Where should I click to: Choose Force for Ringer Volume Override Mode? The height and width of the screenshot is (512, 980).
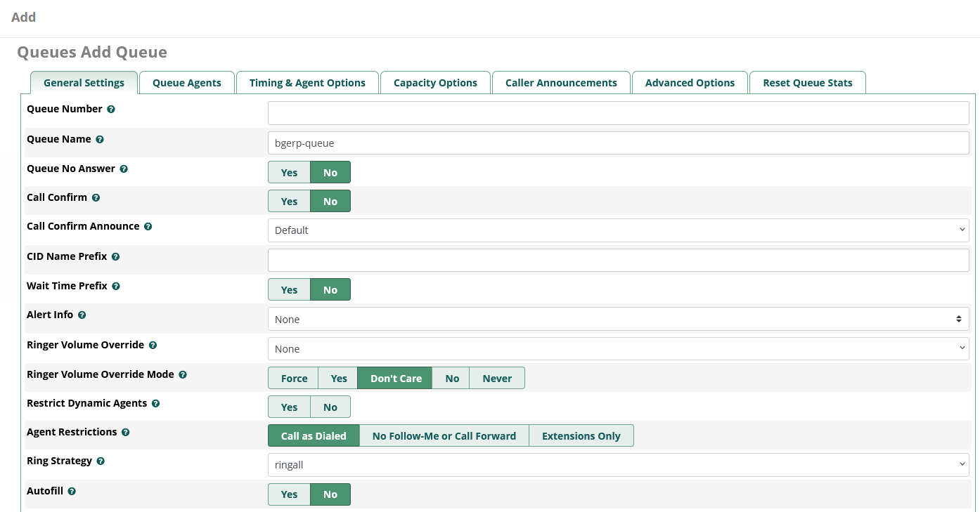pos(294,379)
